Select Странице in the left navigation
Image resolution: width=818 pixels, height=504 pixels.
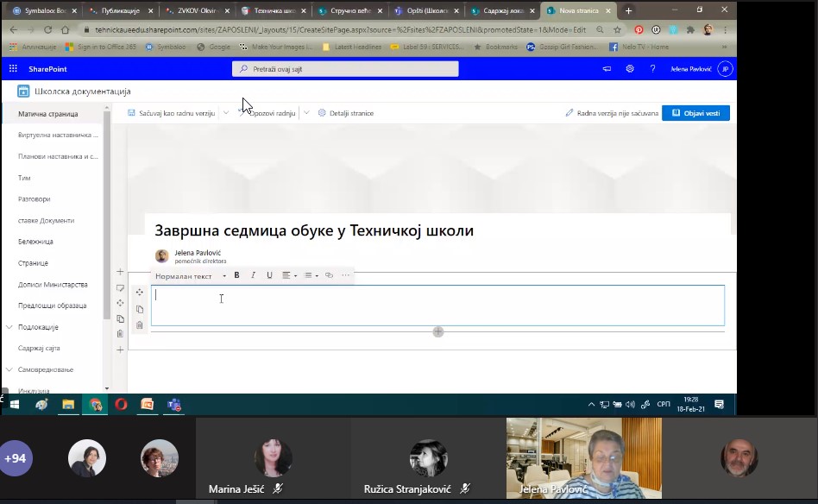click(x=33, y=263)
